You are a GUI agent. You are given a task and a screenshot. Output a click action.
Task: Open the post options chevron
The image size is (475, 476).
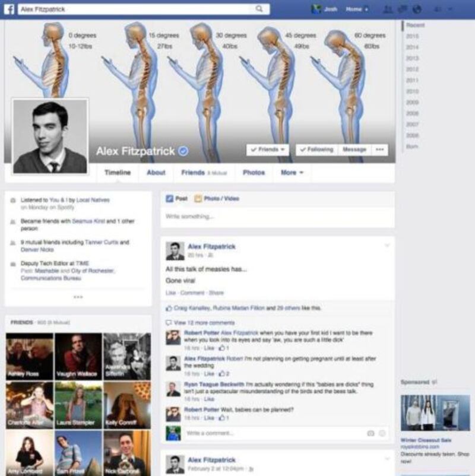point(387,245)
